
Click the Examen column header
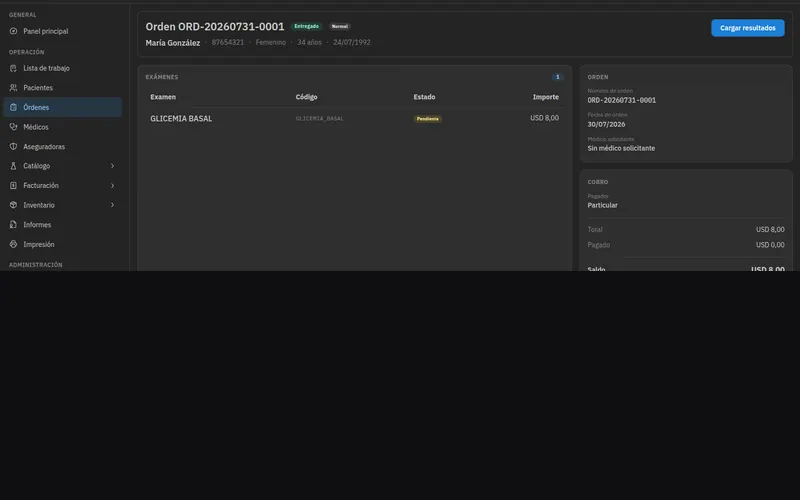[163, 97]
